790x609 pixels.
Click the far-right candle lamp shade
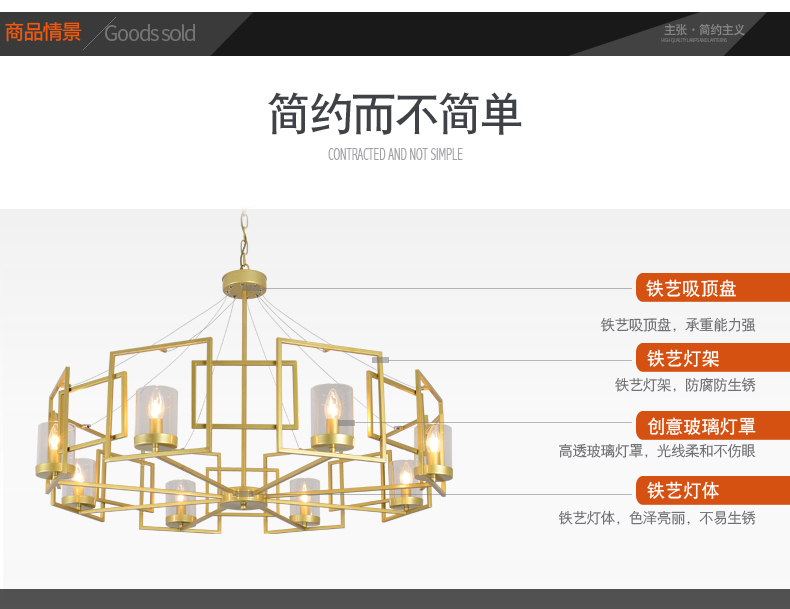pyautogui.click(x=433, y=451)
